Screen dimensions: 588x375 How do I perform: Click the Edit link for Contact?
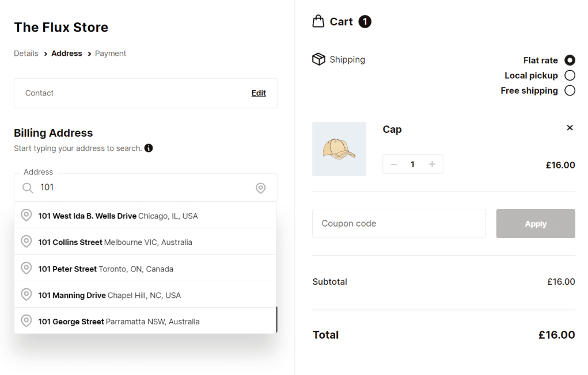click(x=258, y=93)
